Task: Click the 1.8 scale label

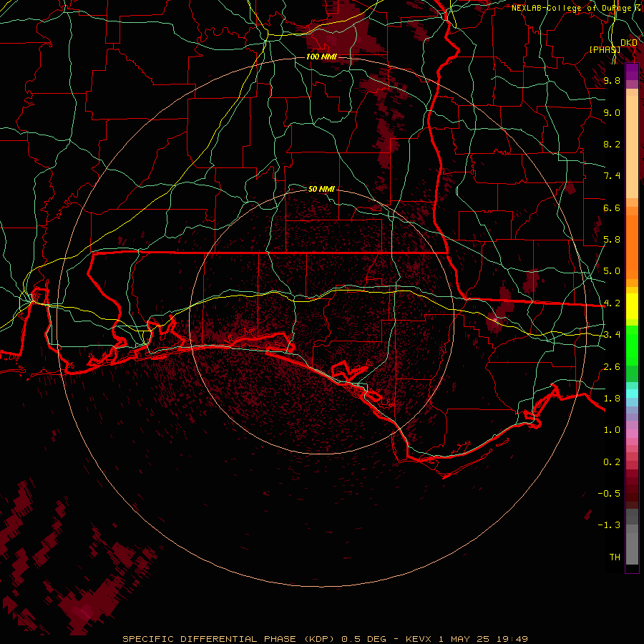Action: point(612,399)
